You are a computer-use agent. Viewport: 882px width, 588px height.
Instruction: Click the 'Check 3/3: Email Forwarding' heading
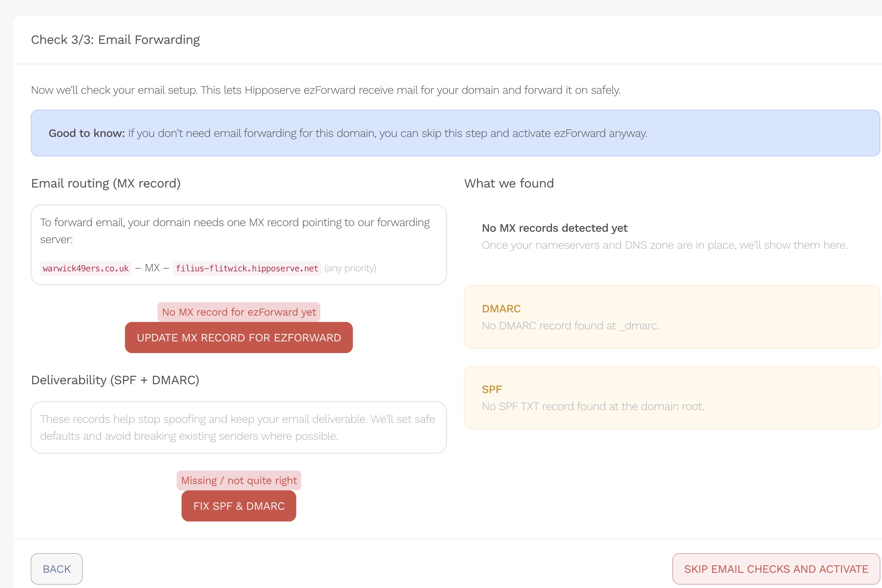pyautogui.click(x=115, y=40)
